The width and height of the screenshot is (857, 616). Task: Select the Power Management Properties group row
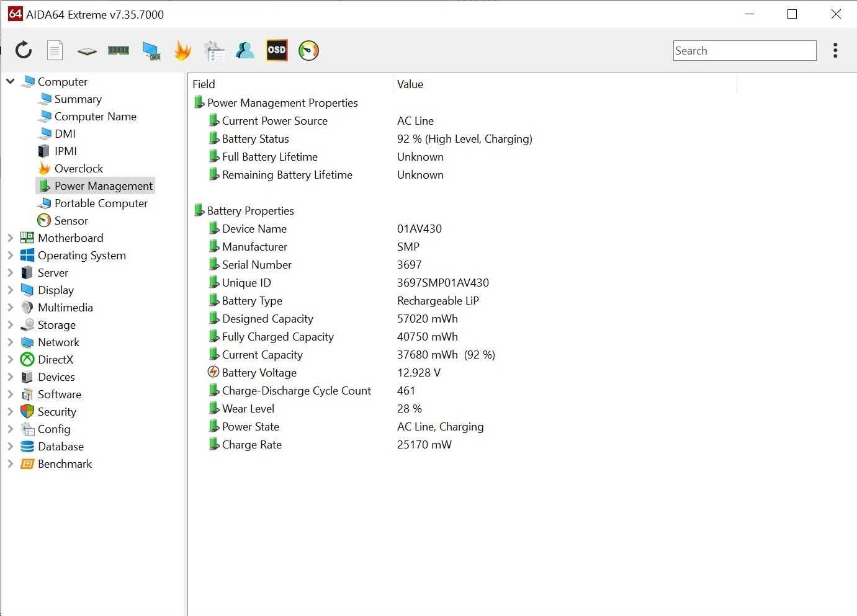[282, 102]
